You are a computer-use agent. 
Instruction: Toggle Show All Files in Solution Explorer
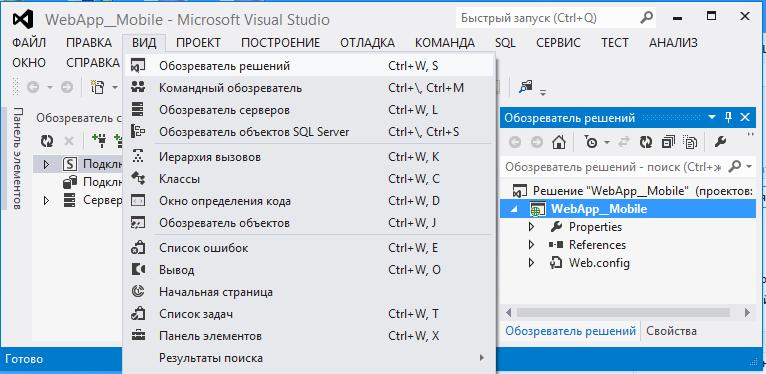690,142
